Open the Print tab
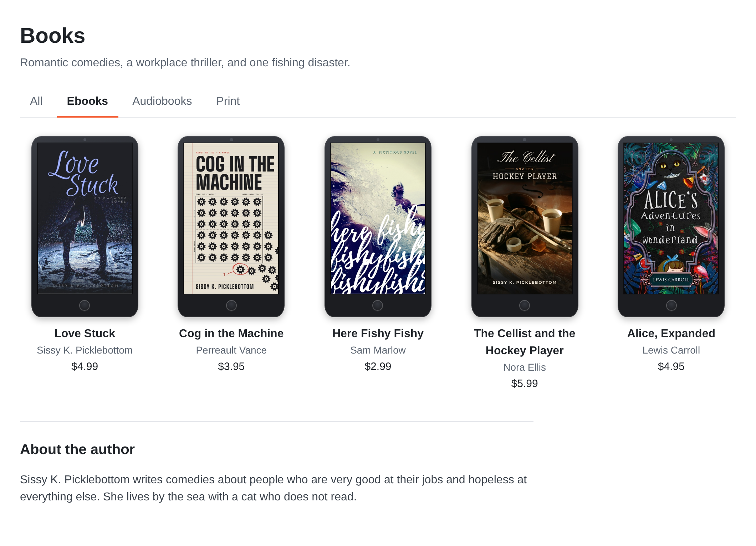Screen dimensions: 756x546 pos(228,101)
